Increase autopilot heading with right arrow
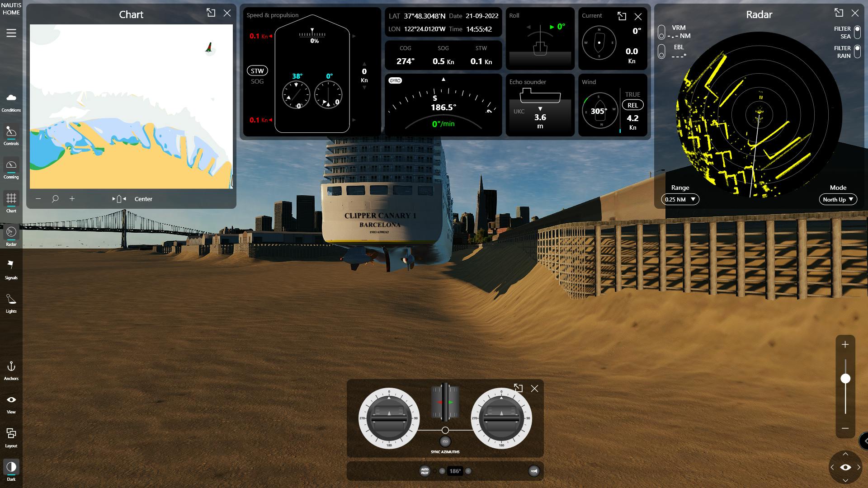This screenshot has width=868, height=488. pos(468,471)
